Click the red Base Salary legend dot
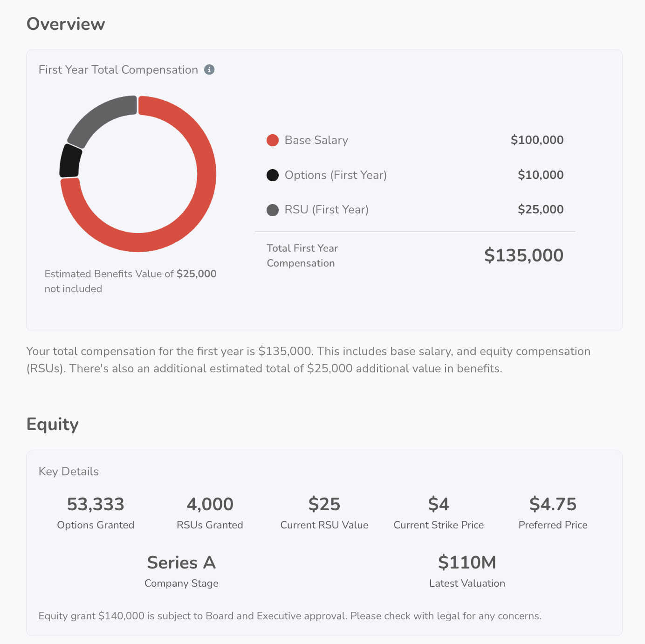This screenshot has width=645, height=644. pos(273,140)
